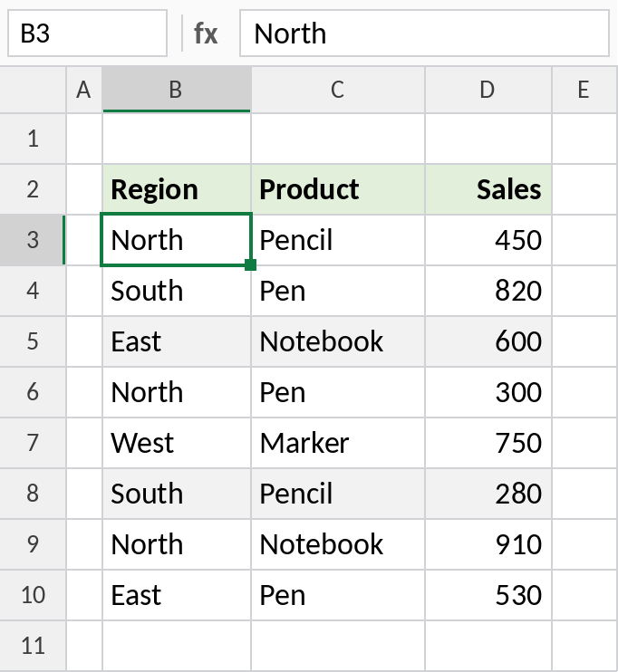
Task: Click the Name Box showing B3
Action: (87, 34)
